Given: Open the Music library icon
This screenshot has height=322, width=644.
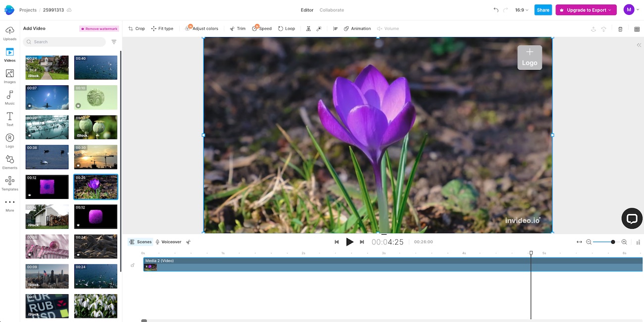Looking at the screenshot, I should click(x=9, y=98).
